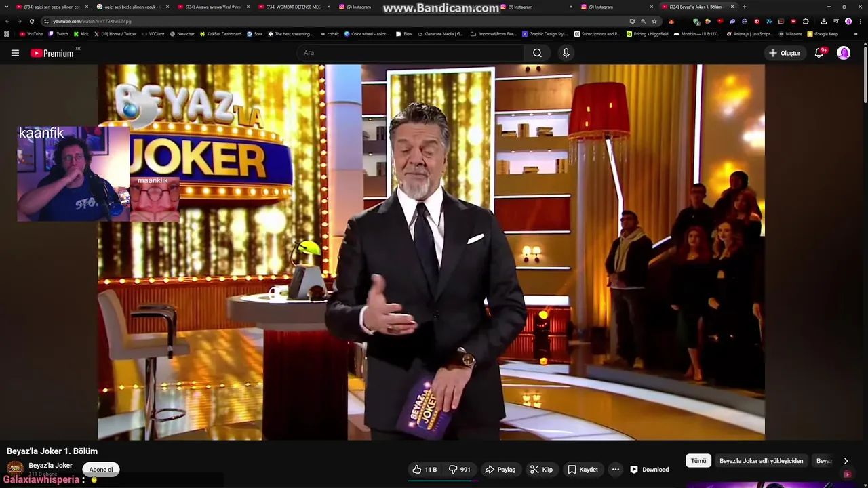Share the video with Paylaş

(x=500, y=470)
